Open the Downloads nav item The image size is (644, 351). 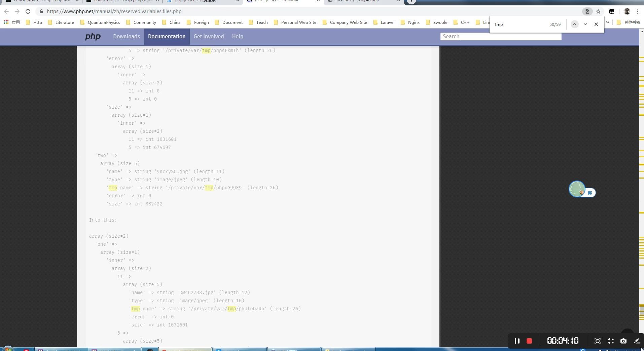127,36
